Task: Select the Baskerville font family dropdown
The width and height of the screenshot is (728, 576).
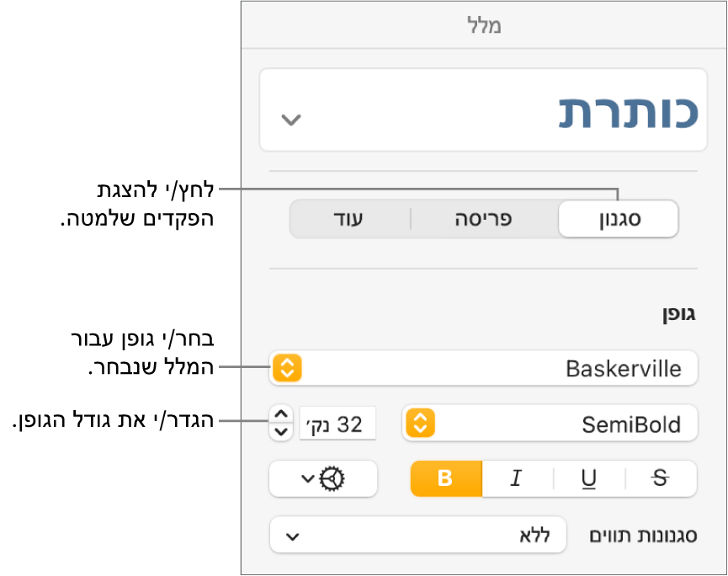Action: click(498, 368)
